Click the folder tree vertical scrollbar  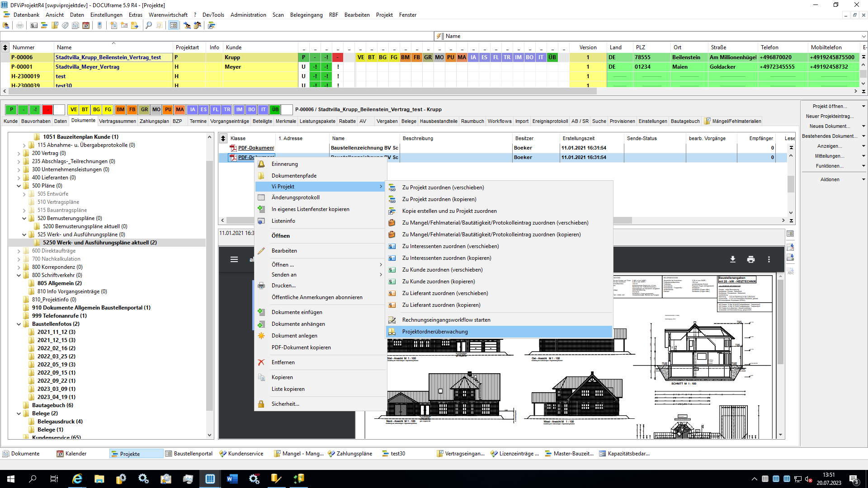click(x=209, y=285)
